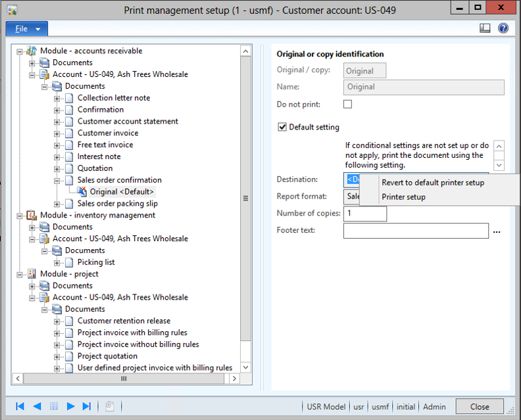
Task: Expand the Picking list tree node
Action: click(57, 262)
